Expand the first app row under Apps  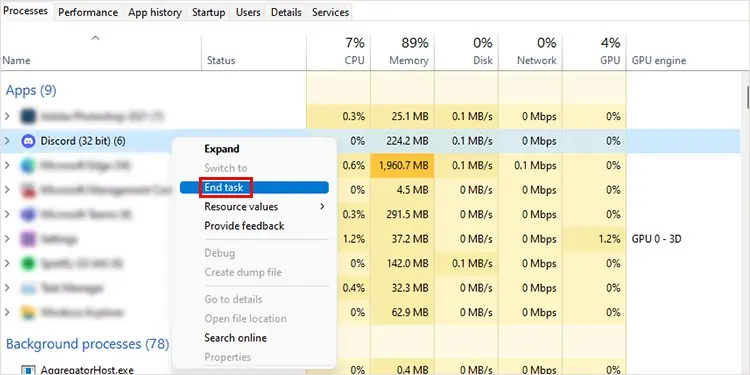(x=7, y=116)
